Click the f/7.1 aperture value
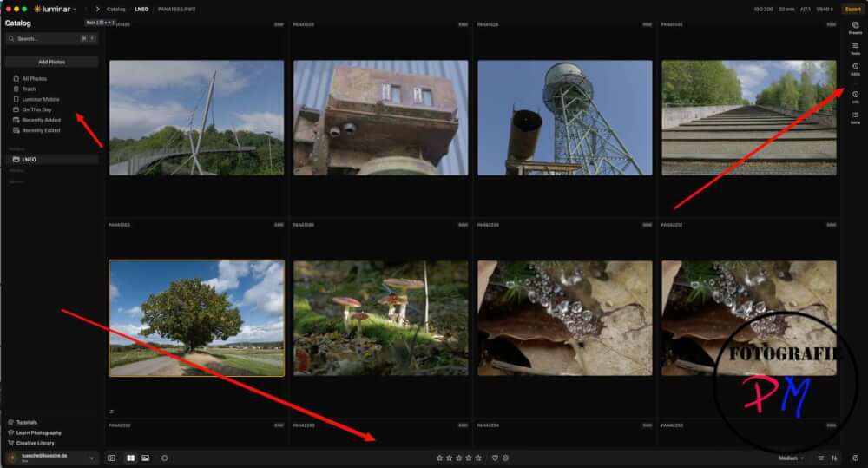Viewport: 868px width, 468px height. tap(805, 10)
